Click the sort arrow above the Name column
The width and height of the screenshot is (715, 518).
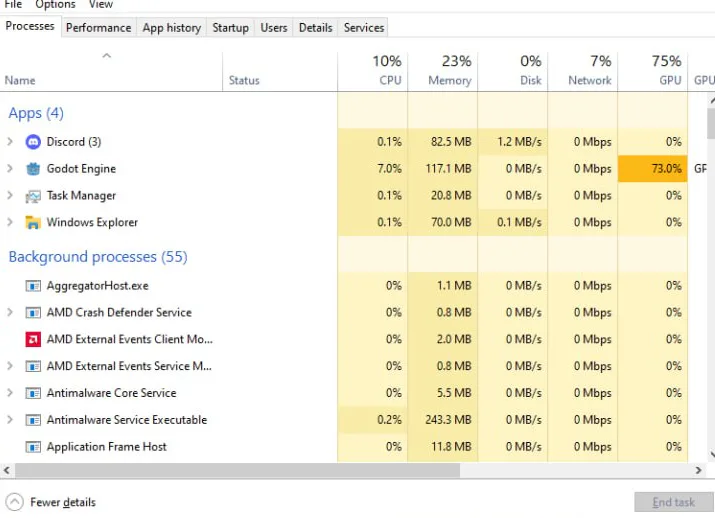(107, 56)
